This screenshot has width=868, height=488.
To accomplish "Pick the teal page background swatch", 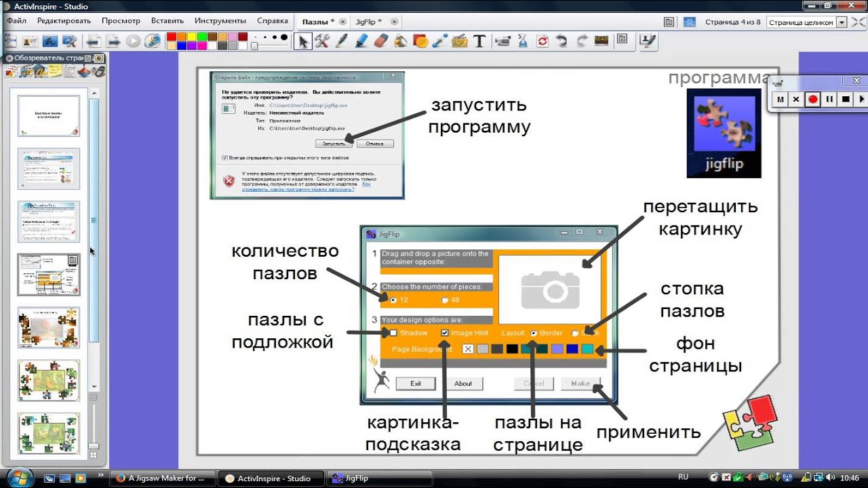I will coord(587,349).
